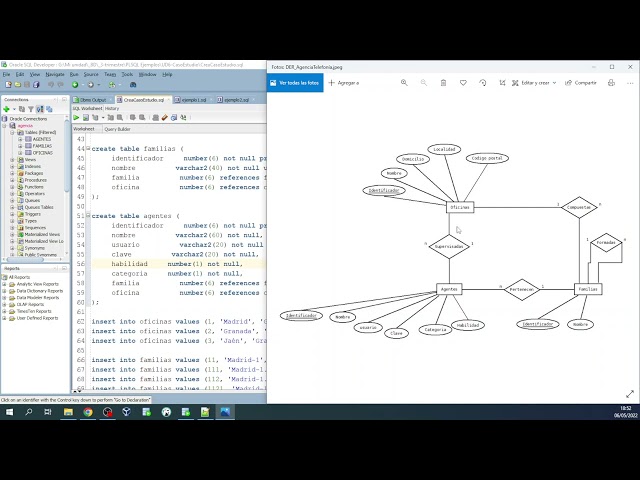Switch to the ejemplo2.sql tab
640x480 pixels.
click(235, 100)
